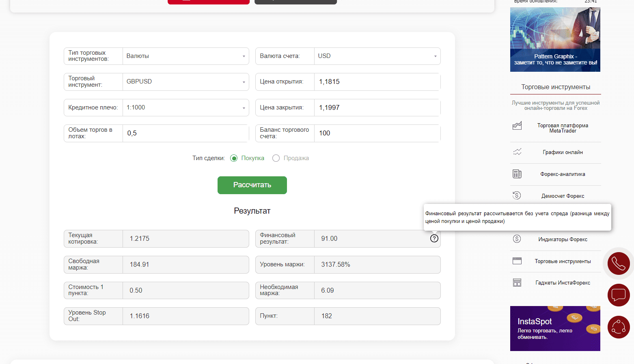Viewport: 634px width, 364px height.
Task: Open Графики онлайн link
Action: click(563, 152)
